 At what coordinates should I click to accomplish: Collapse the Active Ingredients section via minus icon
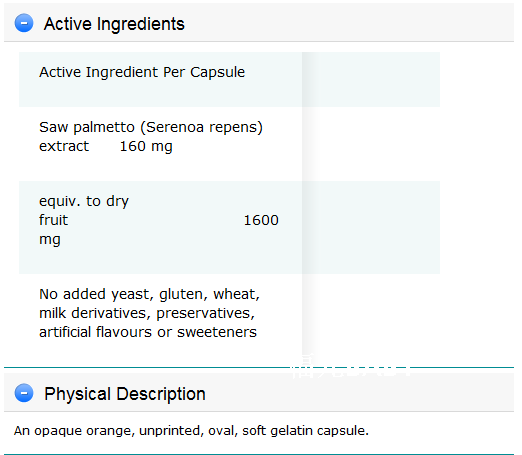(x=24, y=23)
